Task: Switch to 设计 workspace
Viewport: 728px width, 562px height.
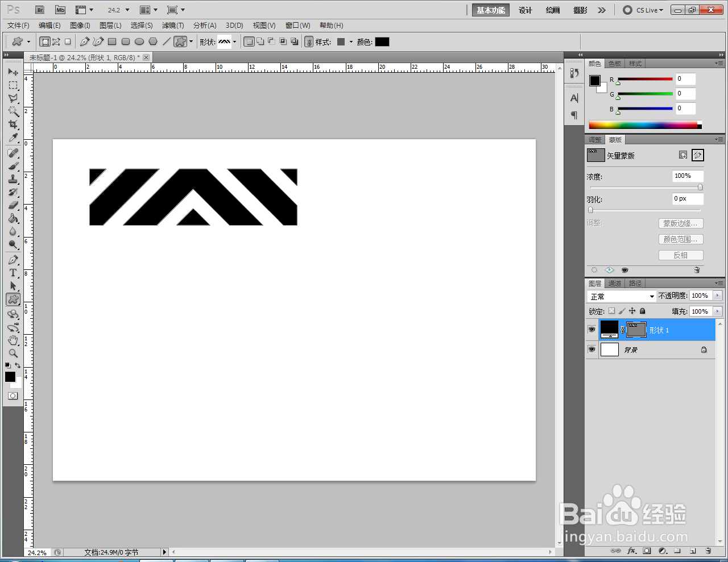Action: coord(526,10)
